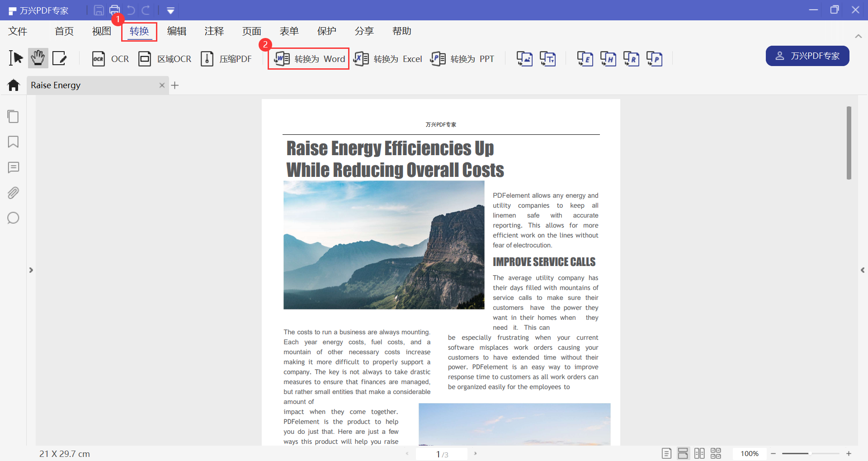Image resolution: width=868 pixels, height=461 pixels.
Task: Open the comments side panel
Action: coord(13,167)
